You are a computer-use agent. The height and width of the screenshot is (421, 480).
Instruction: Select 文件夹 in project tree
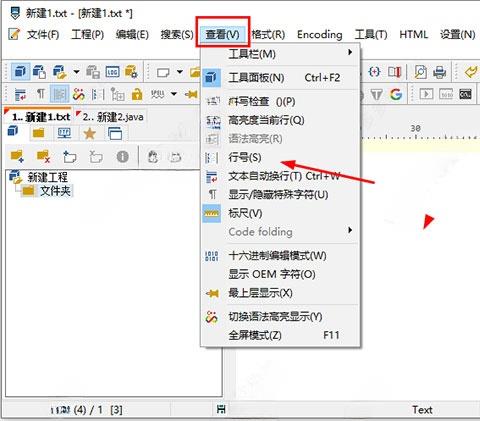[x=55, y=191]
